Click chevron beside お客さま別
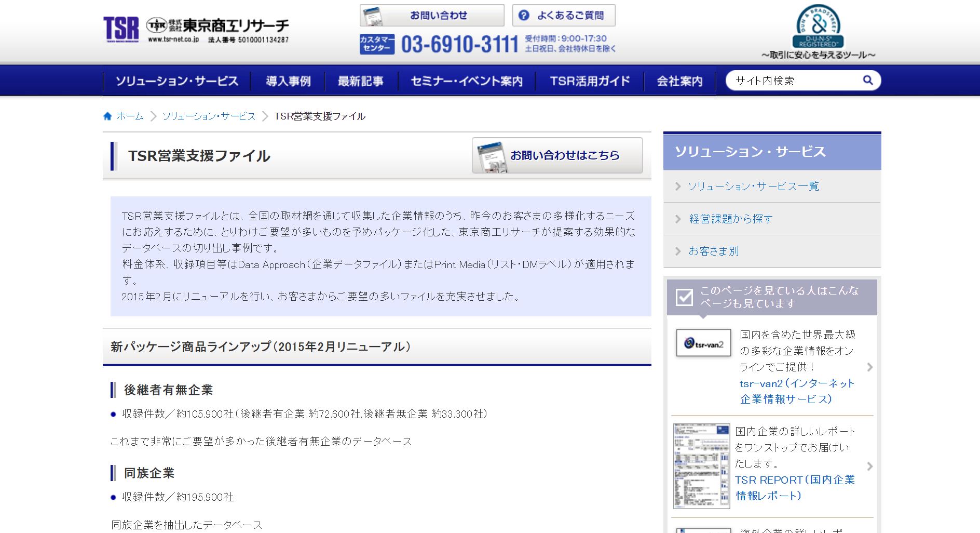 tap(678, 251)
